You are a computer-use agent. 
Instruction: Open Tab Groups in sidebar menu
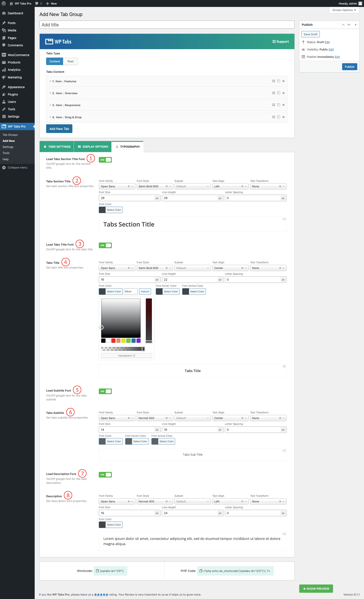10,135
